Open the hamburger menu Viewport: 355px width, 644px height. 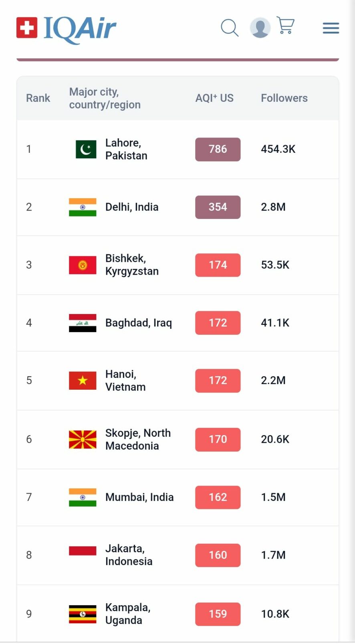331,28
